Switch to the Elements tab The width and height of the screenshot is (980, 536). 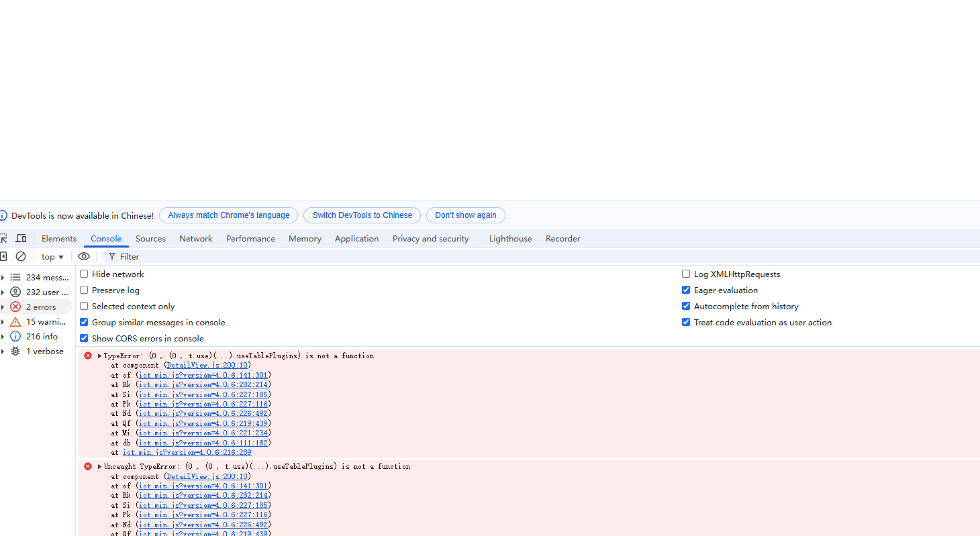(59, 238)
